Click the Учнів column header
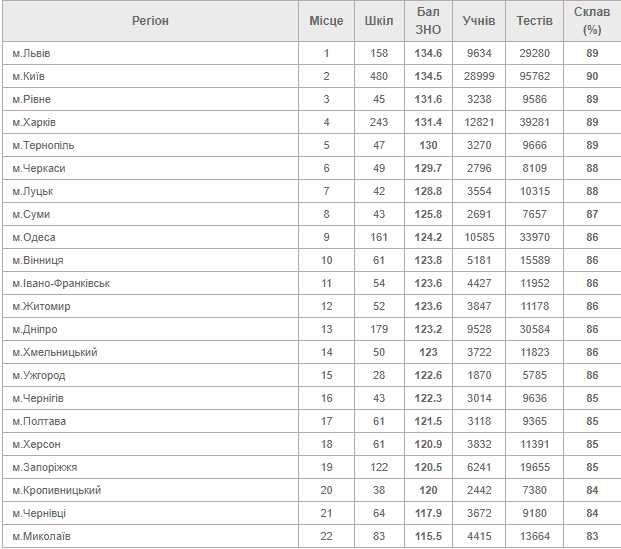 point(479,21)
